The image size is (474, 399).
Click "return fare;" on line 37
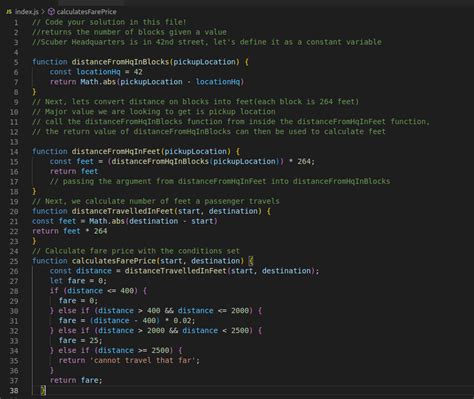(76, 380)
